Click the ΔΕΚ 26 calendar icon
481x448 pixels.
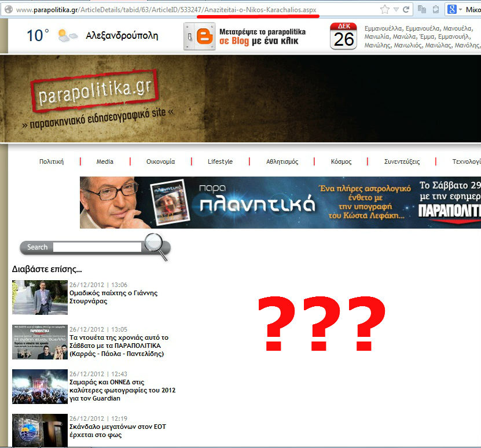pos(344,36)
